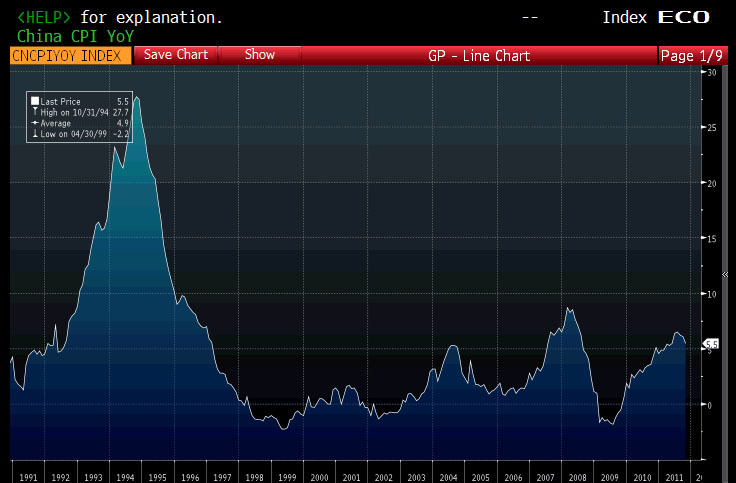Viewport: 736px width, 483px height.
Task: Click the CNCPIYOY INDEX ticker field
Action: (70, 56)
